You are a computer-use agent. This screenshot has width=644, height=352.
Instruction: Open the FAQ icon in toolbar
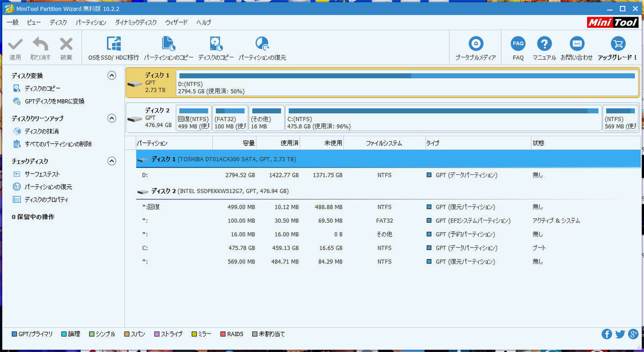pos(518,44)
